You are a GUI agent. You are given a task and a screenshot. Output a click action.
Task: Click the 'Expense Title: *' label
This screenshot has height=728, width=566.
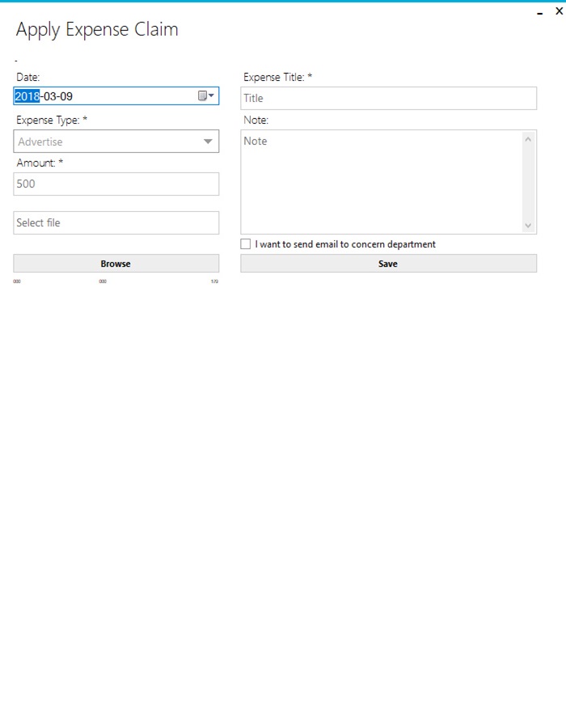click(278, 77)
